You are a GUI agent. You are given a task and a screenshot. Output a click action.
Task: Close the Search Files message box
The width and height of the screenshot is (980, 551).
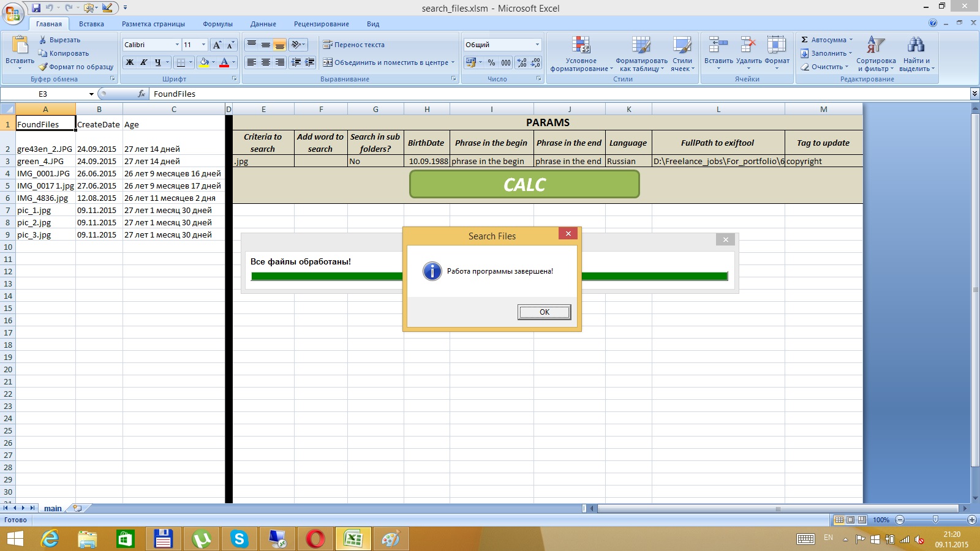(x=568, y=233)
